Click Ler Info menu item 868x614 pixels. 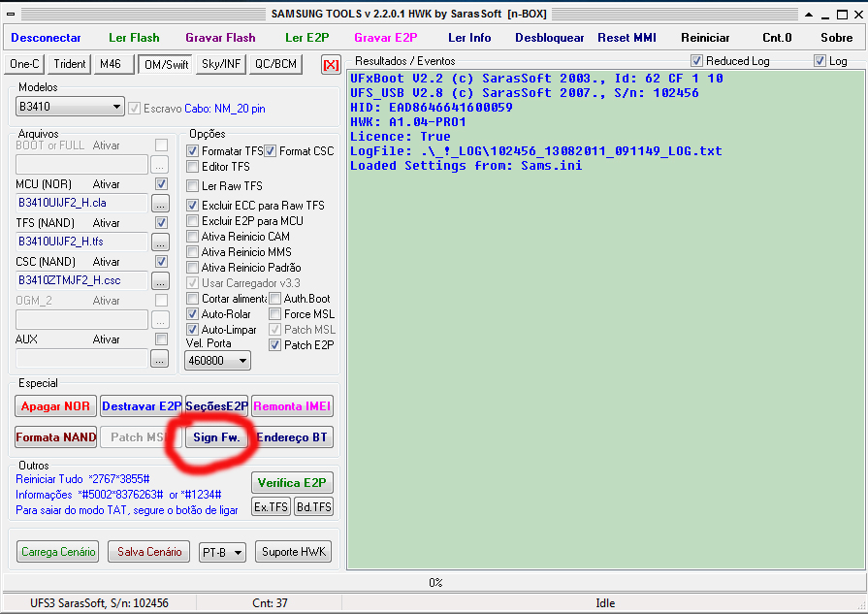click(469, 38)
